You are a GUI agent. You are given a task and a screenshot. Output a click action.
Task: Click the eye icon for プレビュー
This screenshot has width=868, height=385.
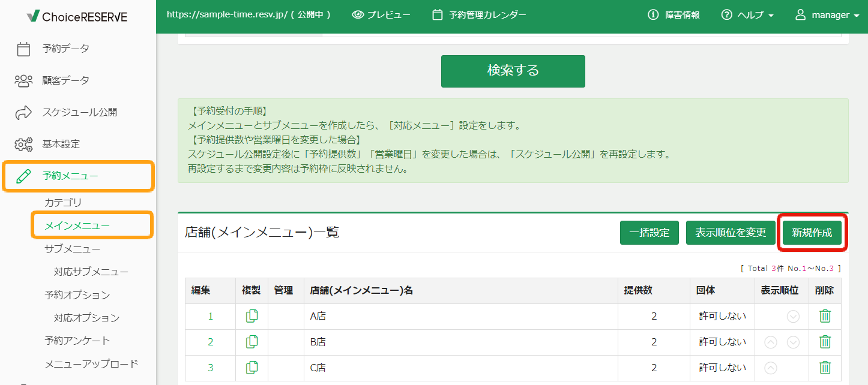pos(358,15)
